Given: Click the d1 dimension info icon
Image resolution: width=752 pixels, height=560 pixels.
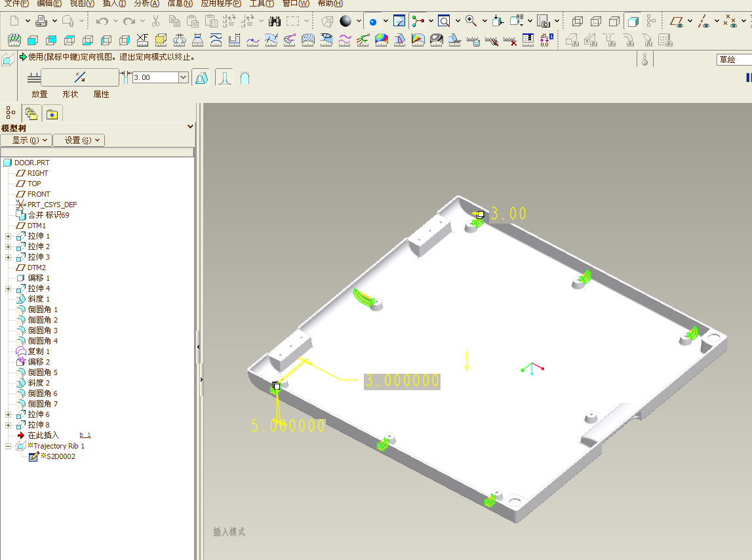Looking at the screenshot, I should [546, 40].
